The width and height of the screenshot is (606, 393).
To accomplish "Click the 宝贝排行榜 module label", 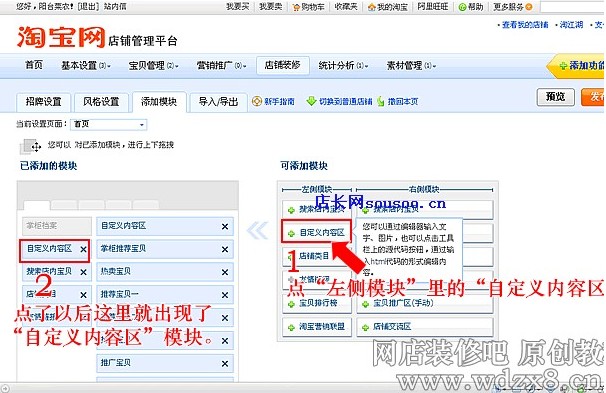I will click(318, 303).
